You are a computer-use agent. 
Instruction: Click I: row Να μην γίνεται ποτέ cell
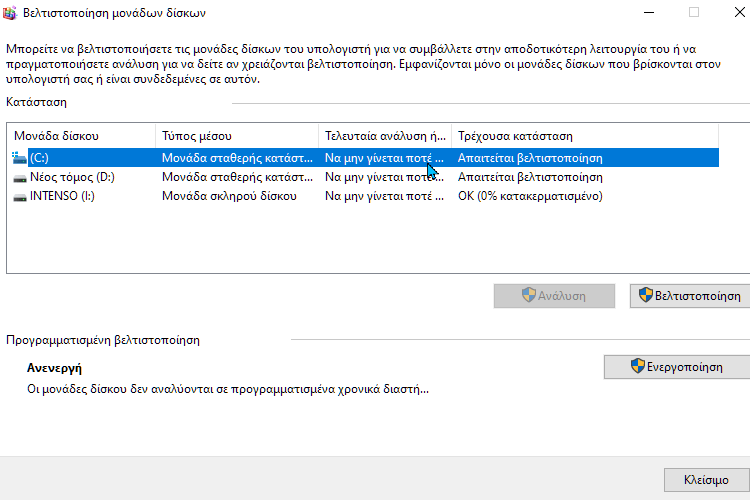click(384, 196)
